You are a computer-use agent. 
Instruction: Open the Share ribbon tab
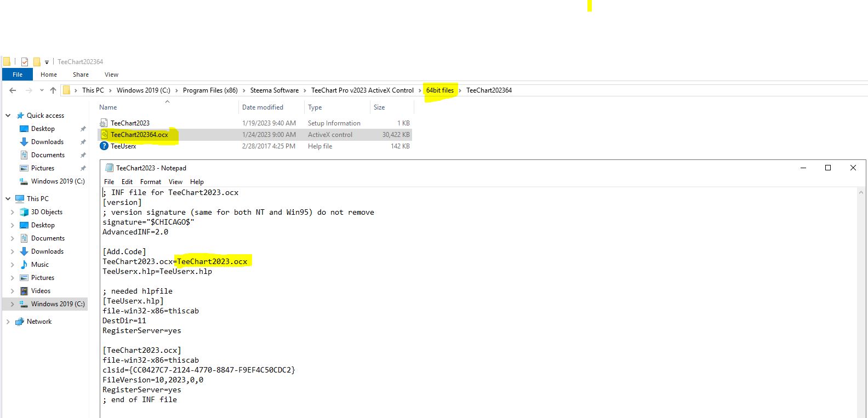pyautogui.click(x=81, y=75)
